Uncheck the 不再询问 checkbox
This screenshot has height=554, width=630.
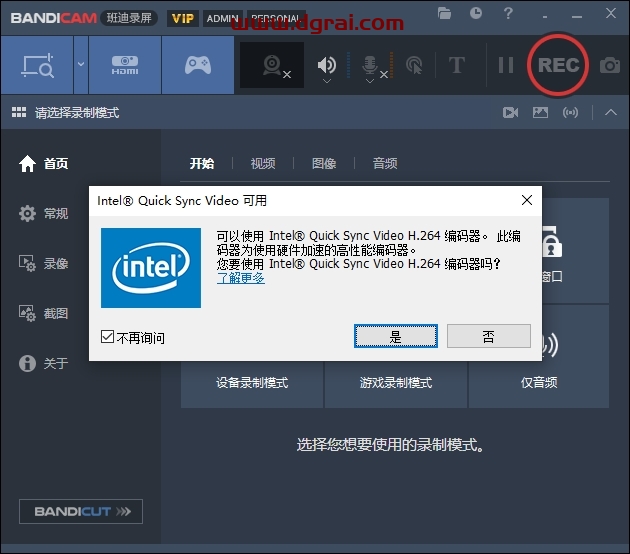[107, 337]
